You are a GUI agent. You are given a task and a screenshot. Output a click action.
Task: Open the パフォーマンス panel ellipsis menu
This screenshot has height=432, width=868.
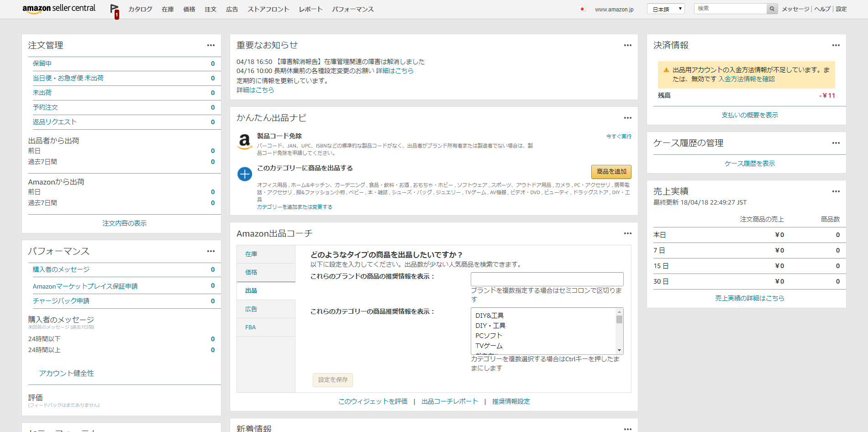point(211,251)
